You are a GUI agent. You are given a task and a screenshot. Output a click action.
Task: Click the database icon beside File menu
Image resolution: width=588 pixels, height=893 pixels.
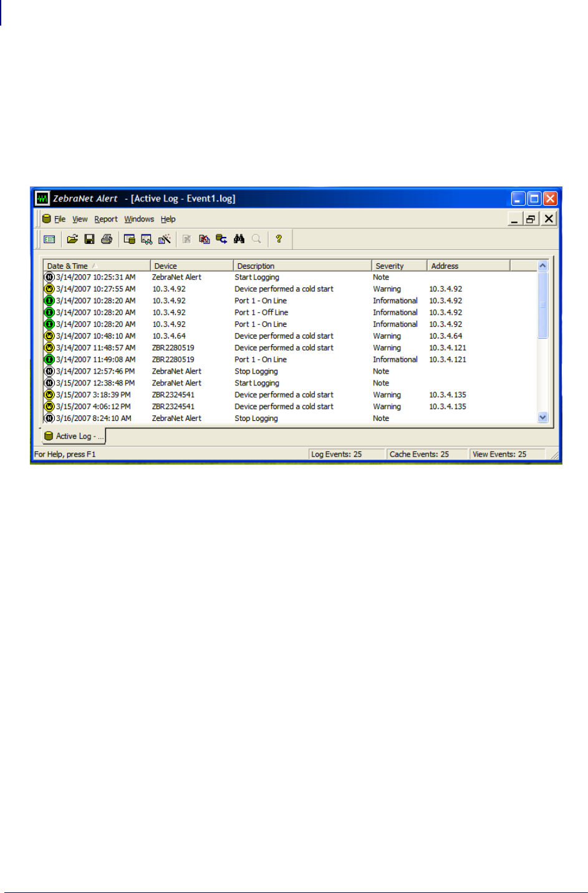click(47, 219)
